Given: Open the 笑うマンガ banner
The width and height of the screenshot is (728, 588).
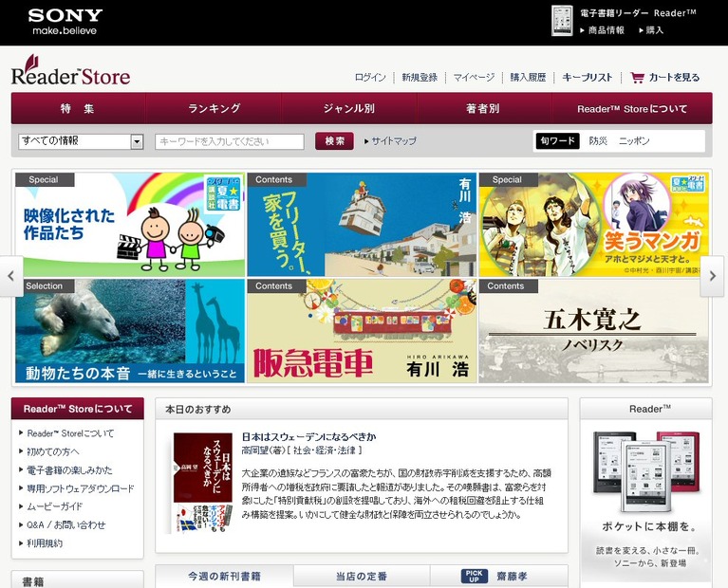Looking at the screenshot, I should point(594,225).
